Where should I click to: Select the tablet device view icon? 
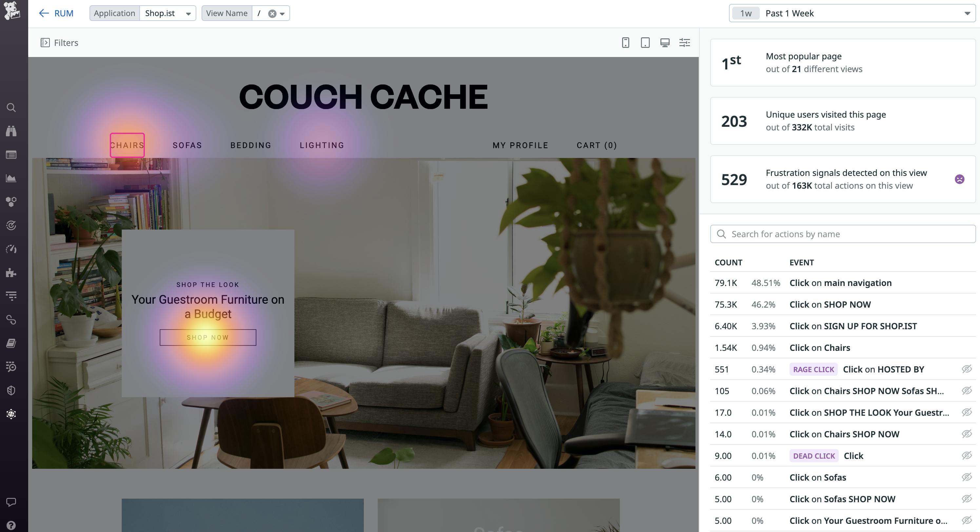[645, 43]
